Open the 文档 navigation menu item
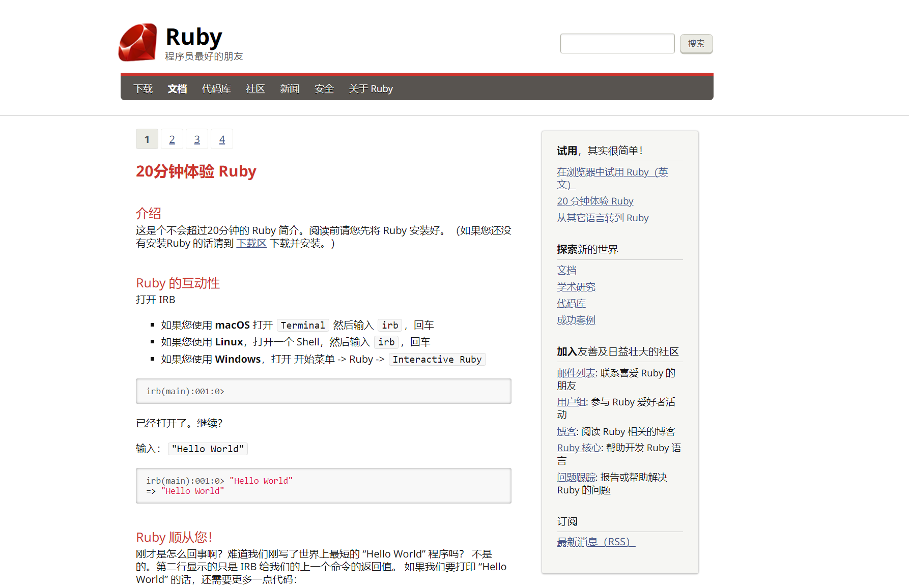This screenshot has width=909, height=588. click(x=177, y=89)
